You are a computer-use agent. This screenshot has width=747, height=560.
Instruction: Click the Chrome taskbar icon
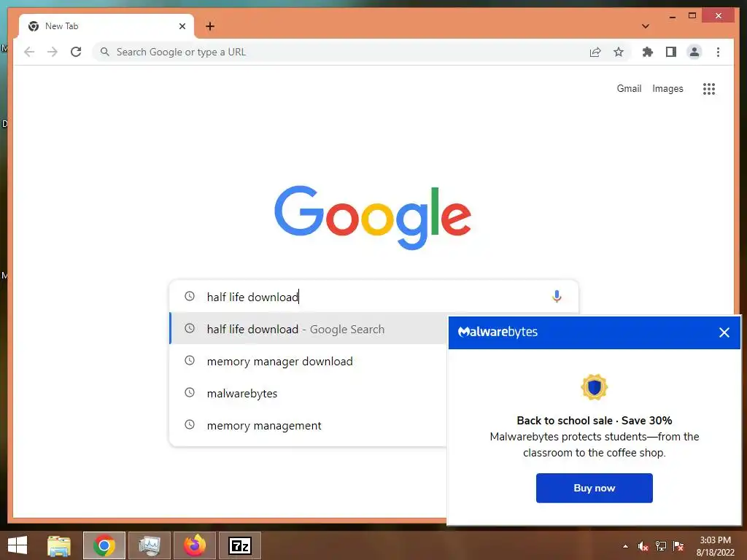(104, 545)
